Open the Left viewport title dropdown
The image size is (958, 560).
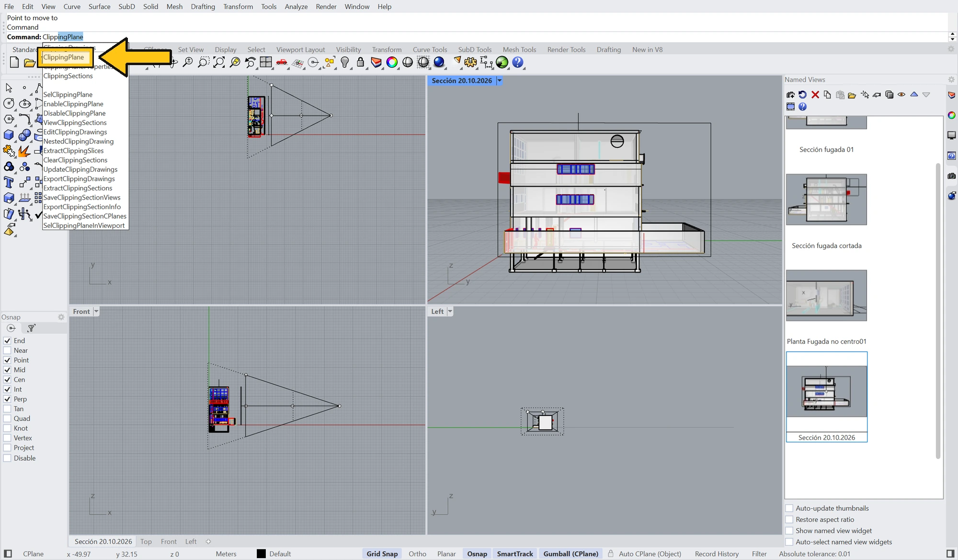click(450, 311)
